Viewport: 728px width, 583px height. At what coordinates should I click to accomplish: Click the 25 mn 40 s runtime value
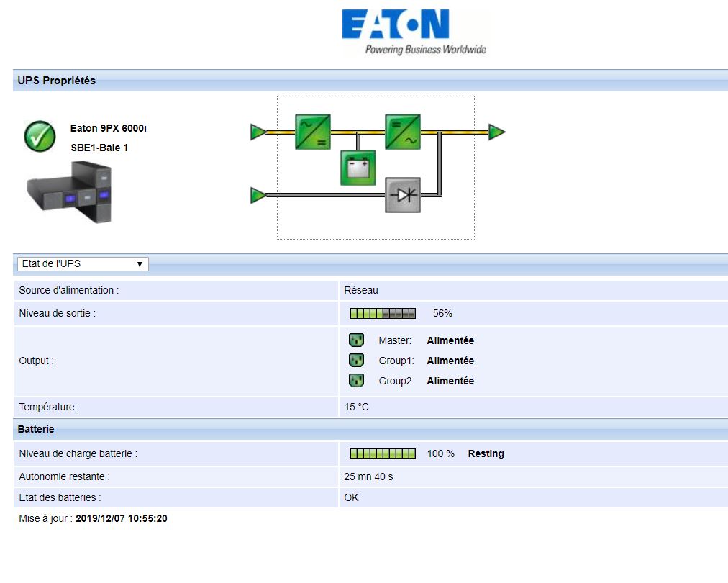coord(368,477)
